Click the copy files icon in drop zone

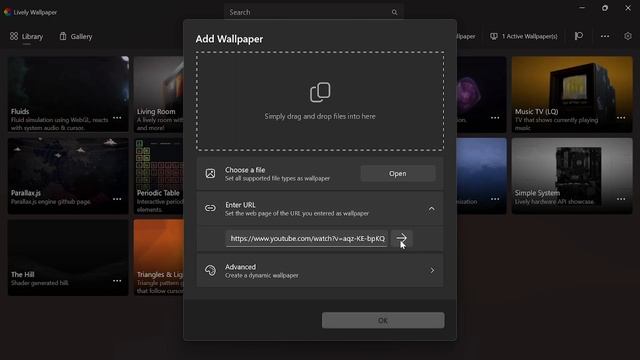tap(320, 92)
